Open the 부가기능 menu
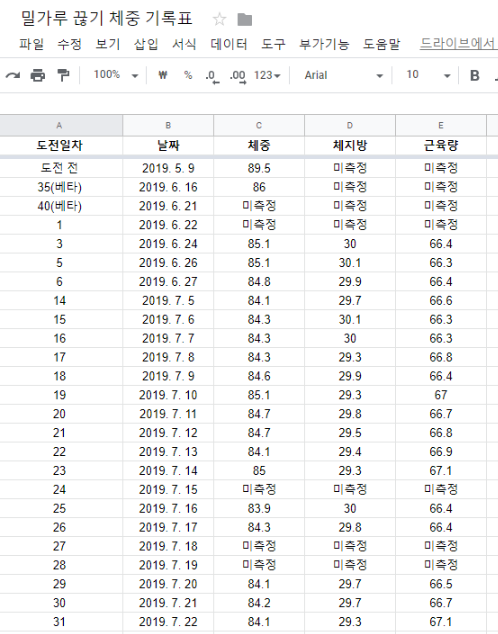498x634 pixels. pyautogui.click(x=324, y=44)
